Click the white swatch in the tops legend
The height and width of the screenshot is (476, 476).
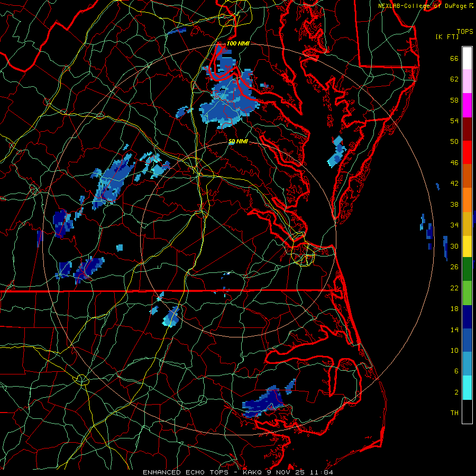pos(467,58)
